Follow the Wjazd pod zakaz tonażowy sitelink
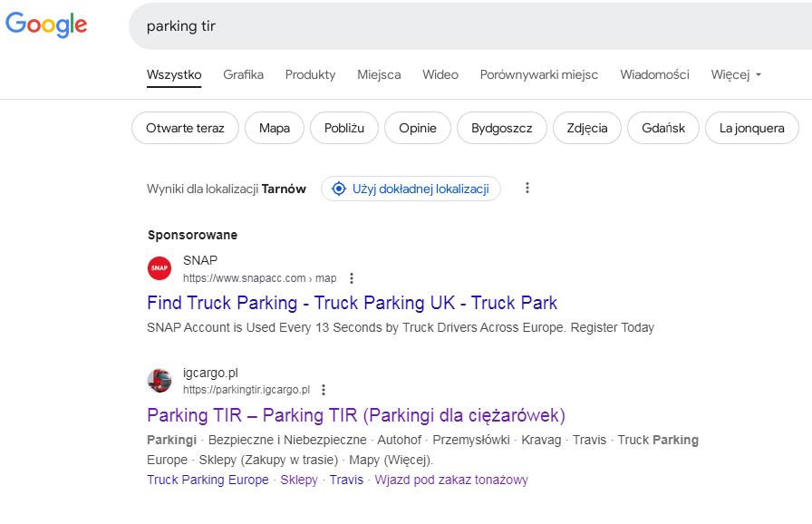Viewport: 812px width, 524px height. point(451,480)
